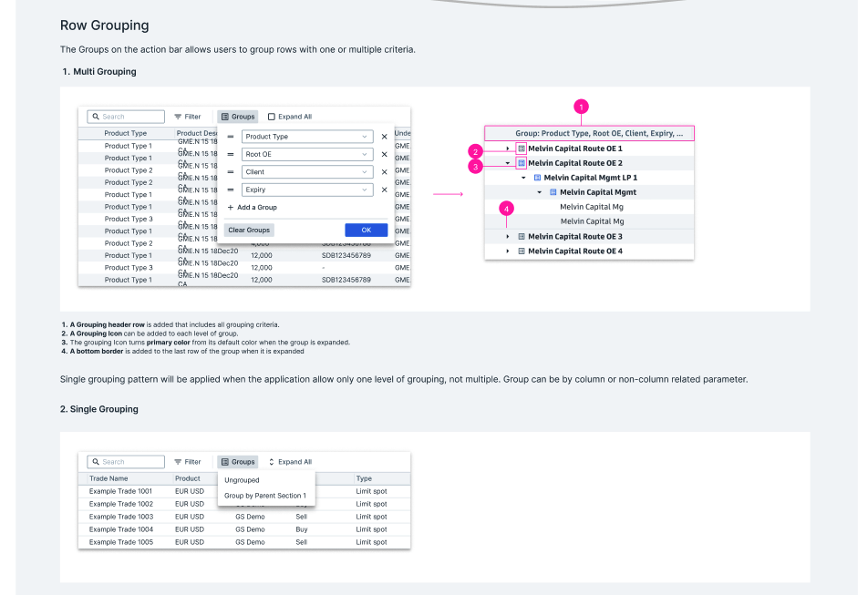
Task: Click the search magnifier icon in Single Grouping mockup
Action: [x=96, y=462]
